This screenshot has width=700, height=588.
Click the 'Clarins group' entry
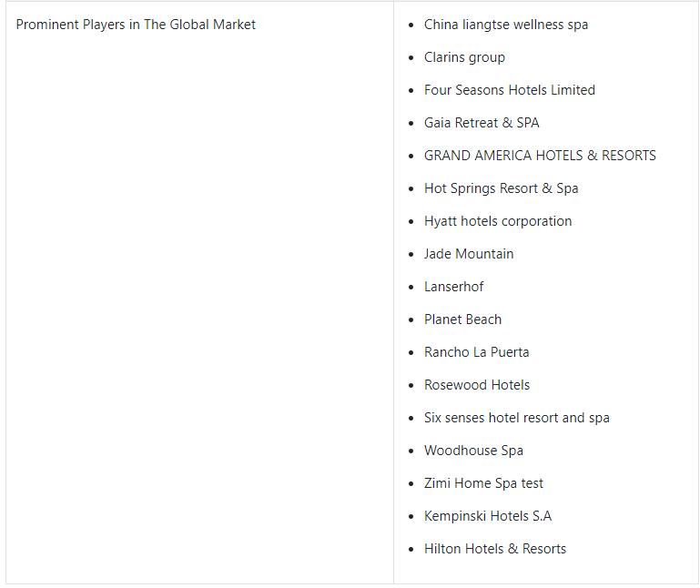[464, 57]
